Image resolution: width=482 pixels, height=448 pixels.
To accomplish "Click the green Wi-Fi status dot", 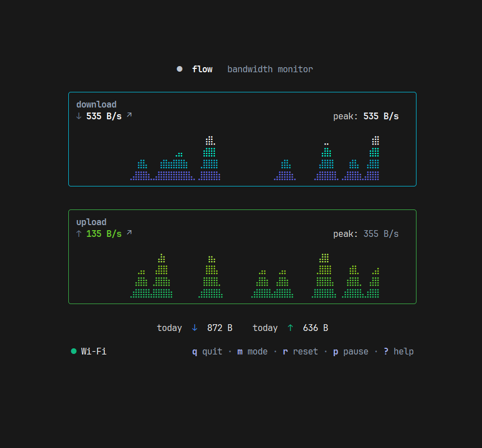I will tap(74, 351).
